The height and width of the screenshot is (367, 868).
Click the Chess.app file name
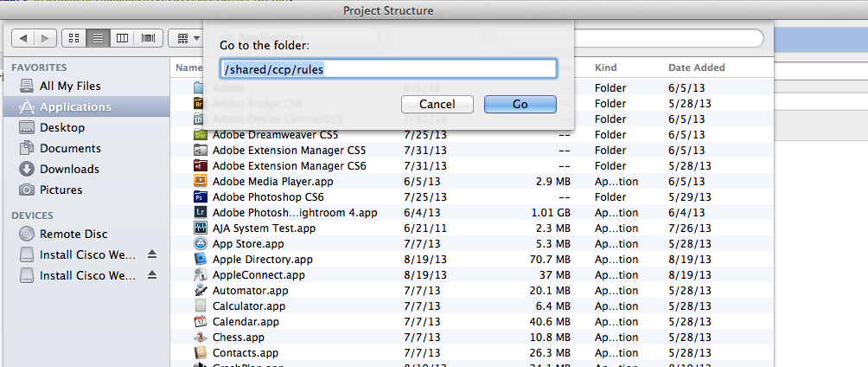click(239, 337)
